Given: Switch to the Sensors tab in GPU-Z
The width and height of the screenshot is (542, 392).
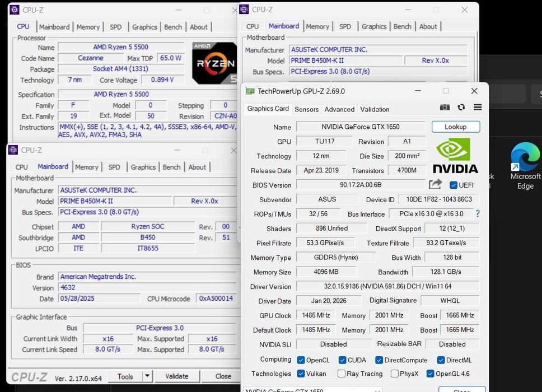Looking at the screenshot, I should (x=306, y=109).
